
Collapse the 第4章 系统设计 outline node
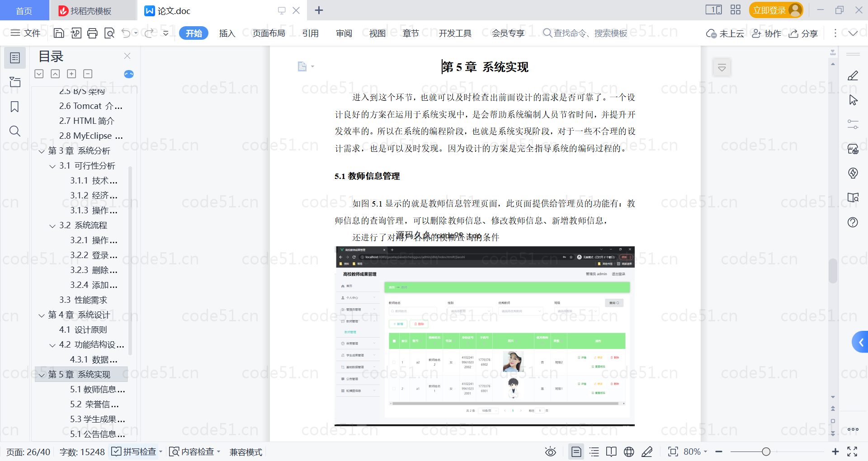pyautogui.click(x=42, y=315)
